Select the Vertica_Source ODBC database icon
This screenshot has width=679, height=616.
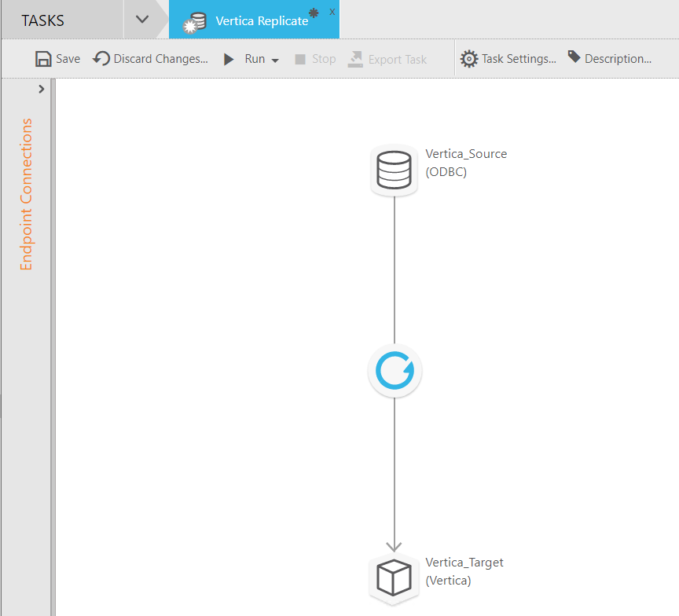tap(394, 170)
